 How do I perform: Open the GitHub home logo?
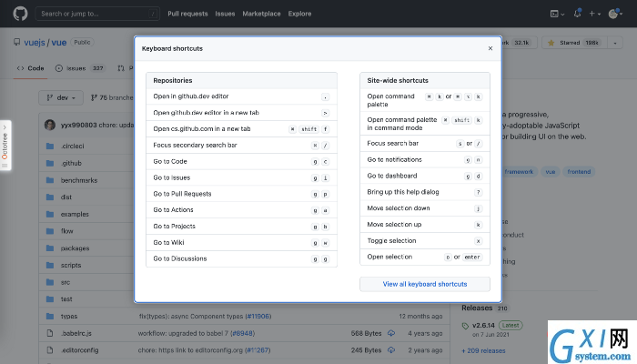(20, 14)
